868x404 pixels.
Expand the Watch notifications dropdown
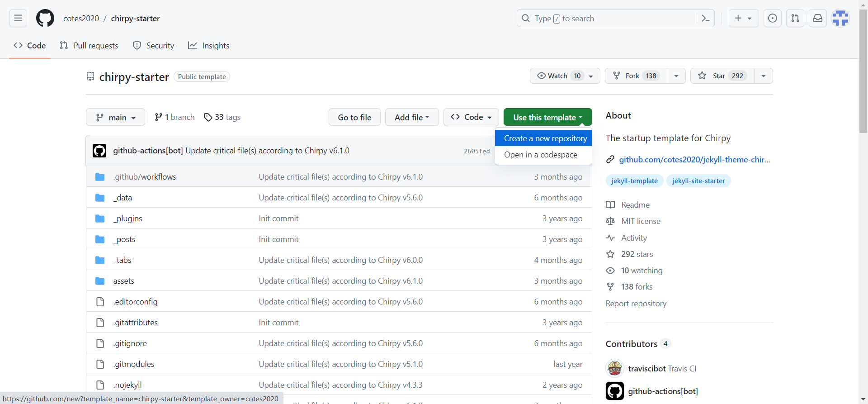565,76
